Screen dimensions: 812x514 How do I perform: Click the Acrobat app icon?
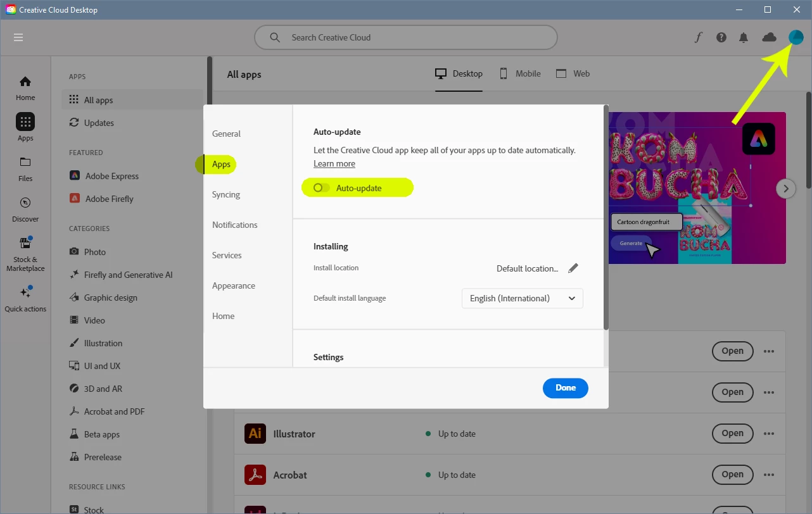click(x=255, y=474)
